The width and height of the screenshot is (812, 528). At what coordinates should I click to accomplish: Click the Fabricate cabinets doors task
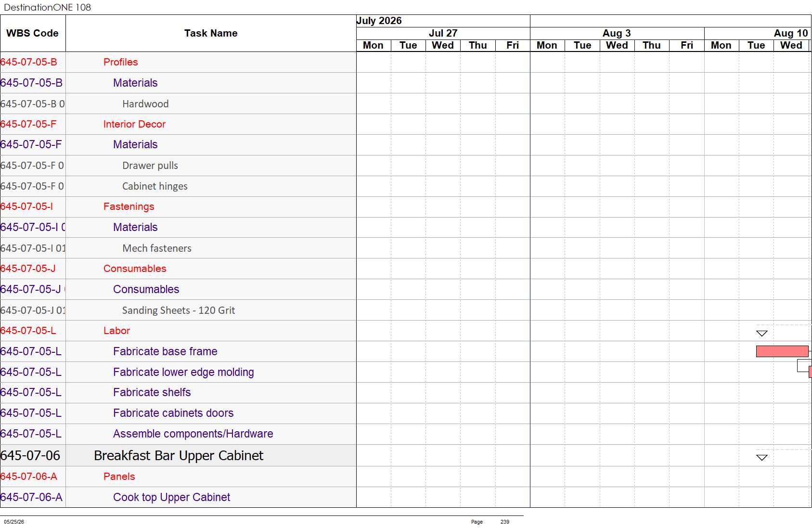pyautogui.click(x=173, y=413)
